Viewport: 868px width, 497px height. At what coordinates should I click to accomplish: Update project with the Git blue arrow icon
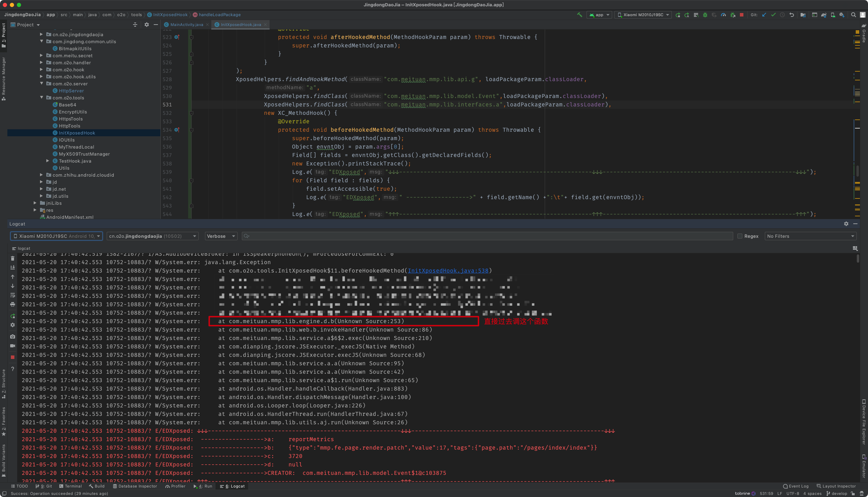[x=764, y=15]
